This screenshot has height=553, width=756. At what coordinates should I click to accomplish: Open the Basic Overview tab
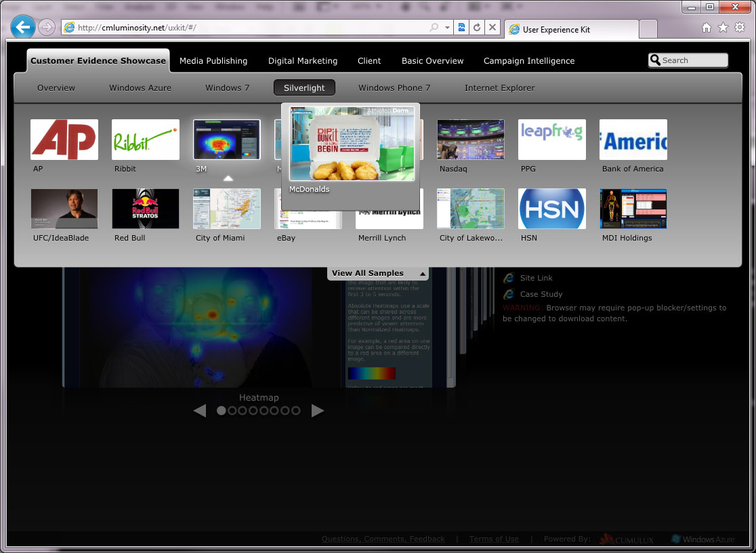(x=432, y=61)
